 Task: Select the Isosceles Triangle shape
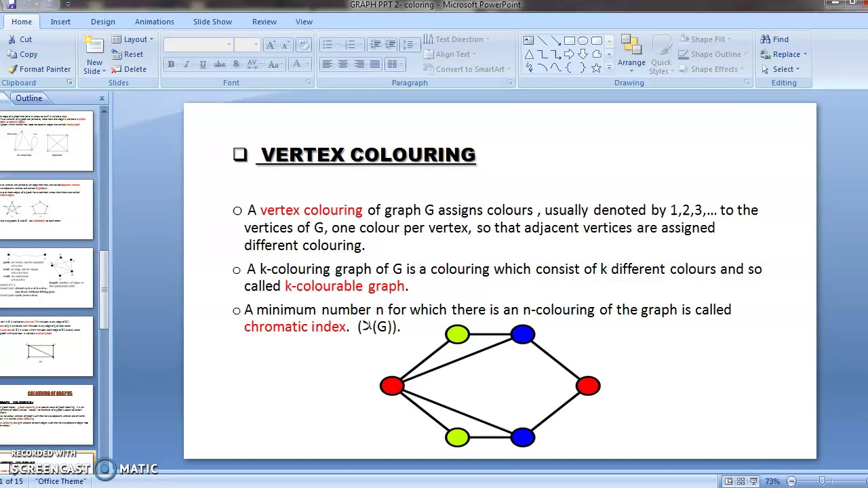[x=528, y=54]
